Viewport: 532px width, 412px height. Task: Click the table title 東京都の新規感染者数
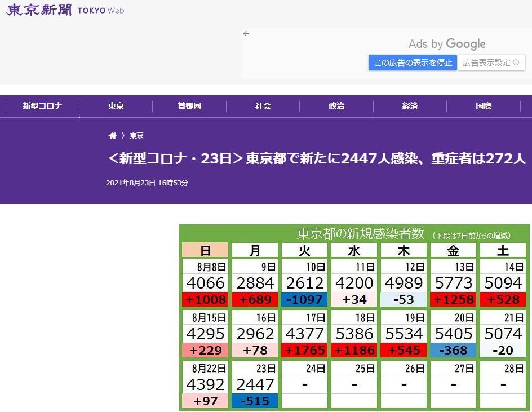pyautogui.click(x=360, y=233)
